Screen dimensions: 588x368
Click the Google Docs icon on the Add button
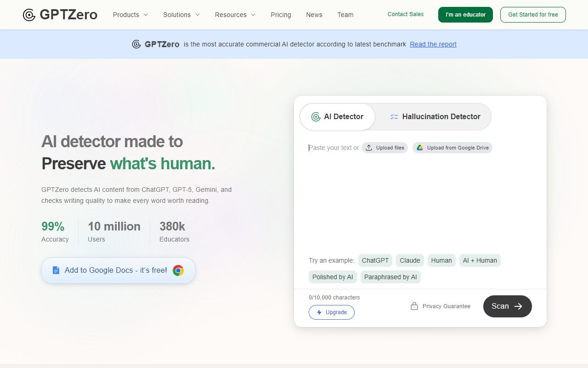tap(55, 270)
